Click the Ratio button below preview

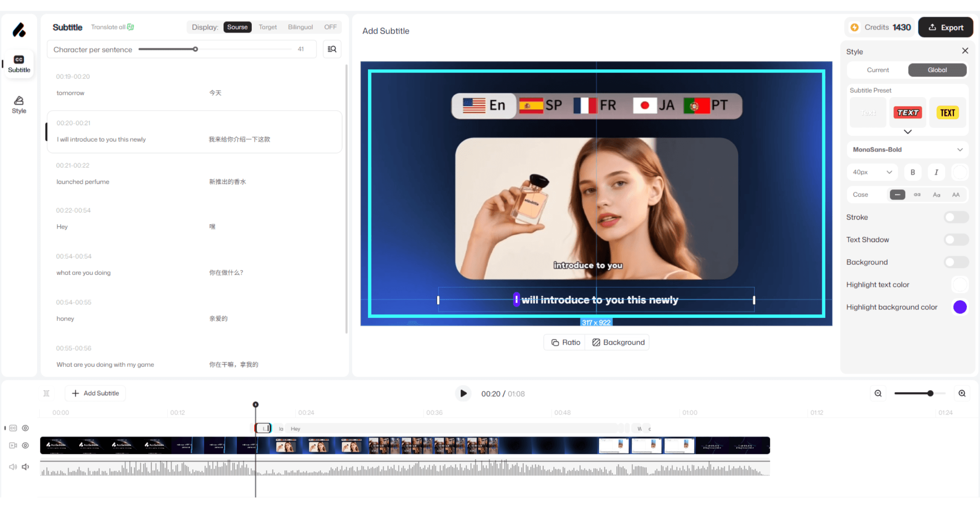click(x=565, y=342)
